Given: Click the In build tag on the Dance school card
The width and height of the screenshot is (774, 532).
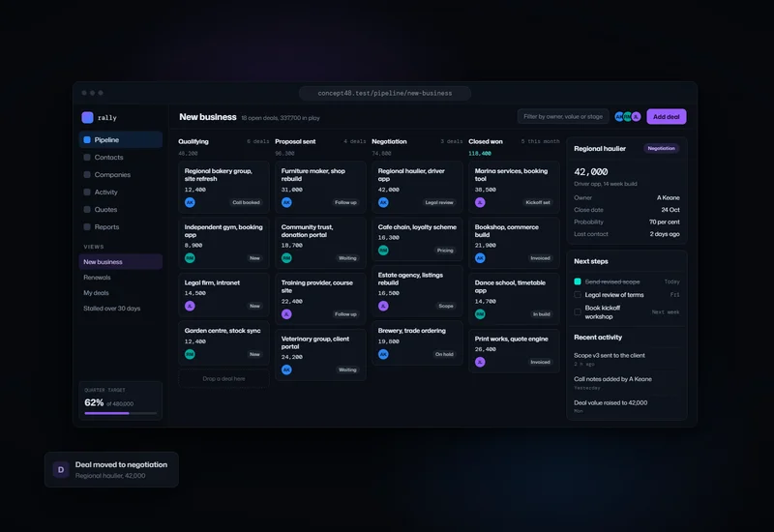Looking at the screenshot, I should [542, 313].
